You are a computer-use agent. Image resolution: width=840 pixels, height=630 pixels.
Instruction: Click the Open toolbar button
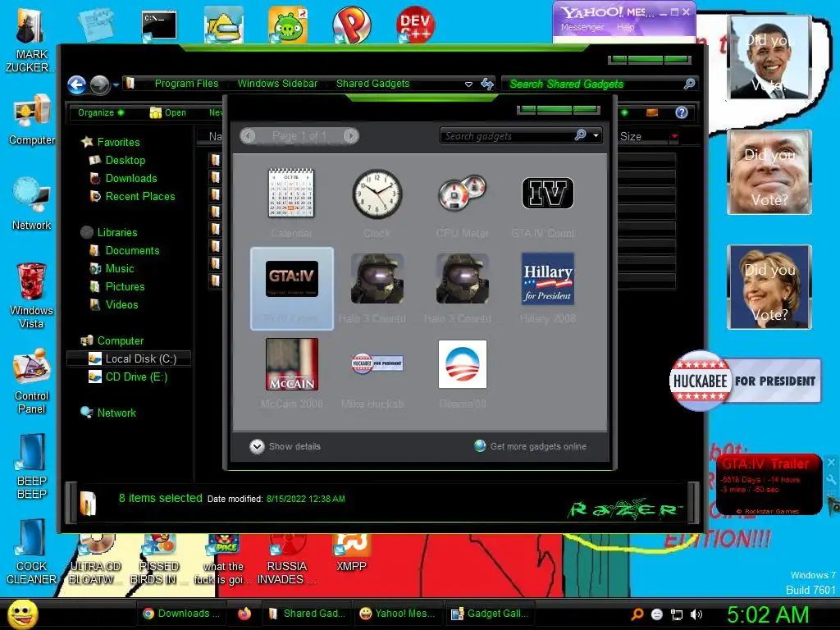pyautogui.click(x=167, y=112)
